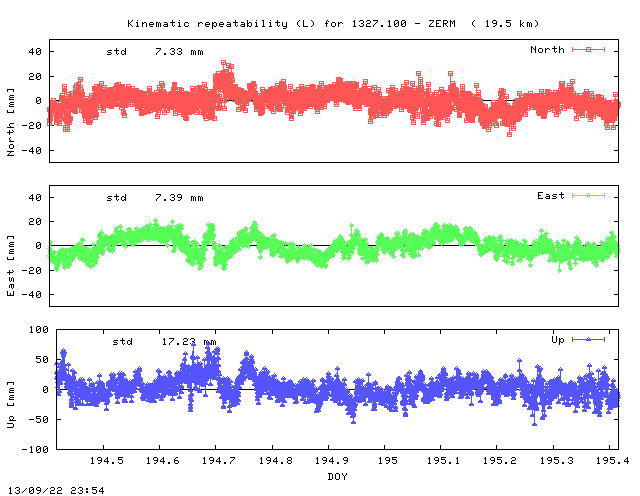Click the DOY x-axis label
Image resolution: width=640 pixels, height=496 pixels.
pos(337,476)
